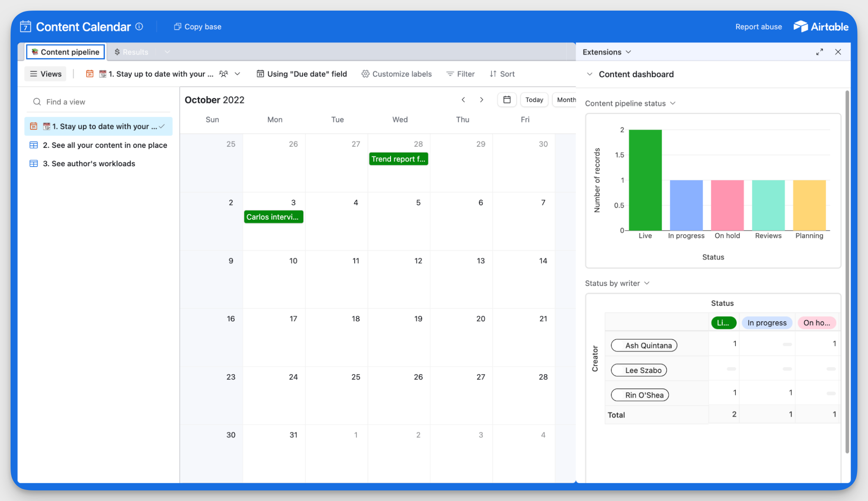Go to the previous month with the left arrow
Screen dimensions: 868x501
tap(463, 100)
